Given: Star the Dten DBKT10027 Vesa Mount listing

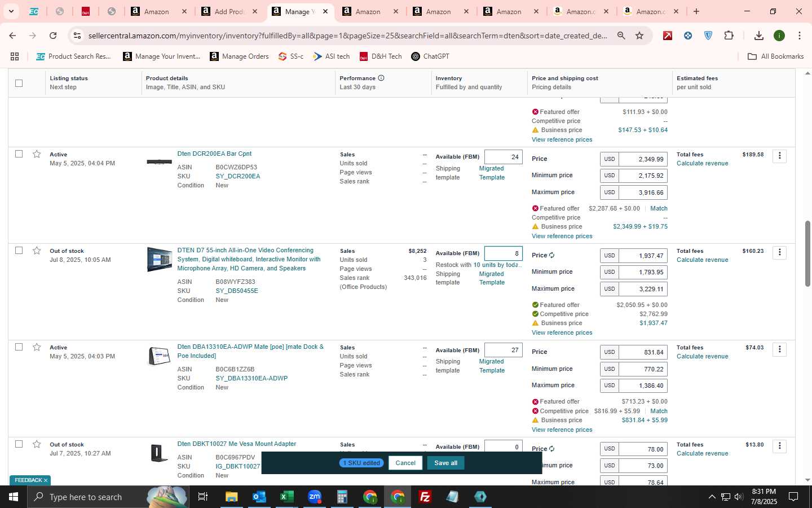Looking at the screenshot, I should tap(37, 444).
